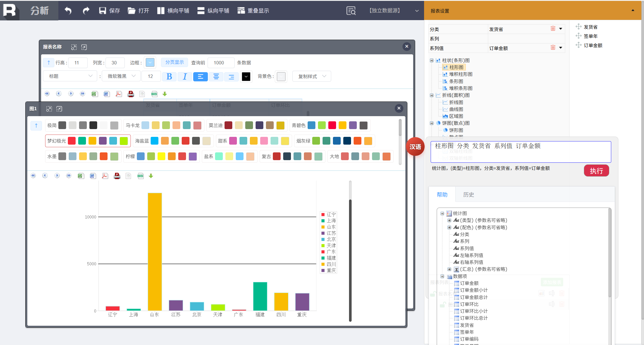
Task: Click the undo arrow icon
Action: (x=68, y=11)
